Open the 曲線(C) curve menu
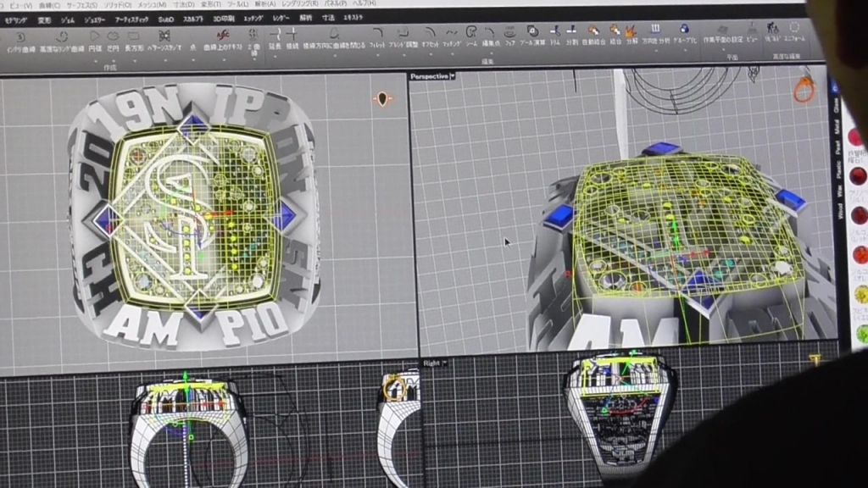The image size is (868, 488). point(49,6)
